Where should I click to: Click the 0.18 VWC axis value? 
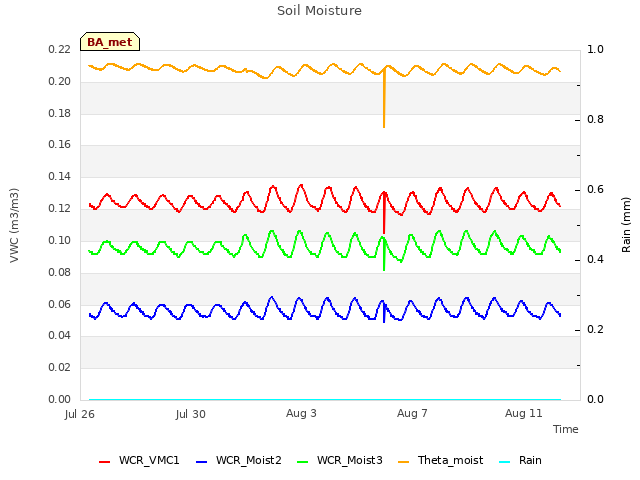(x=60, y=113)
